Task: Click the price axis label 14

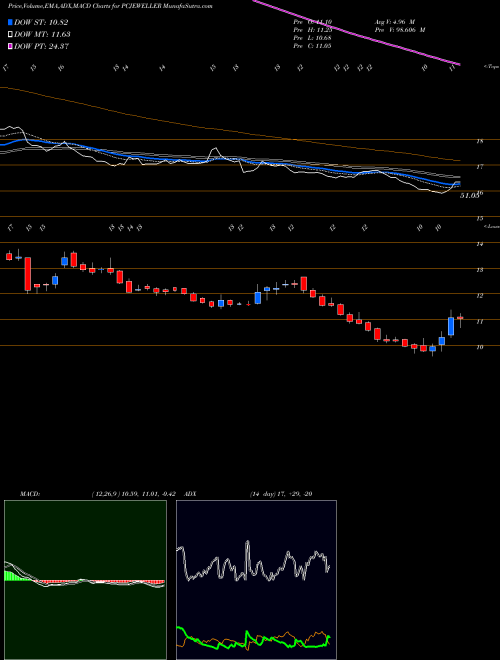Action: [479, 245]
